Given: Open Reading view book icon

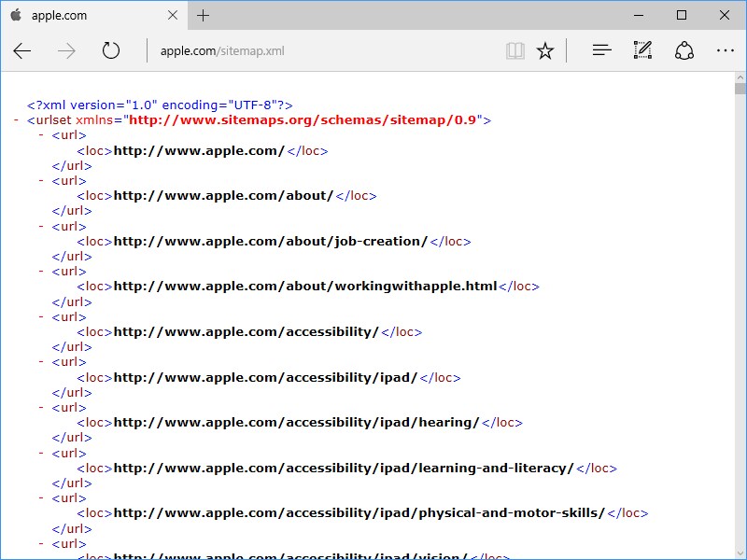Looking at the screenshot, I should (x=515, y=50).
